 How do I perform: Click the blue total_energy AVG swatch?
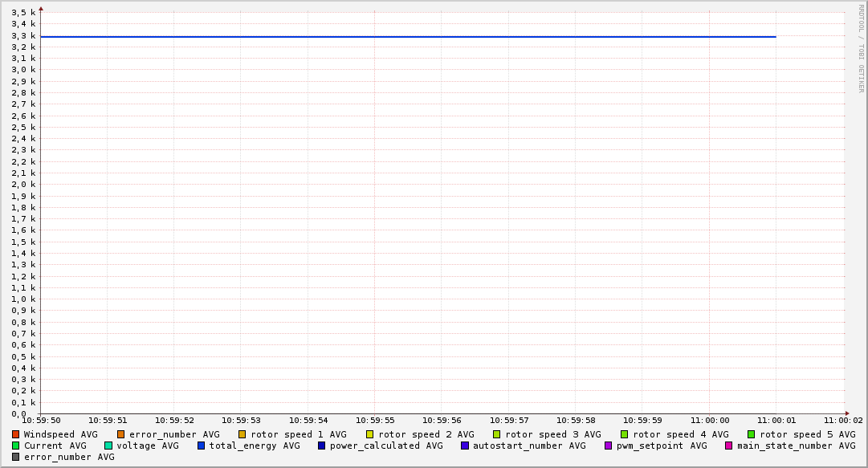202,446
